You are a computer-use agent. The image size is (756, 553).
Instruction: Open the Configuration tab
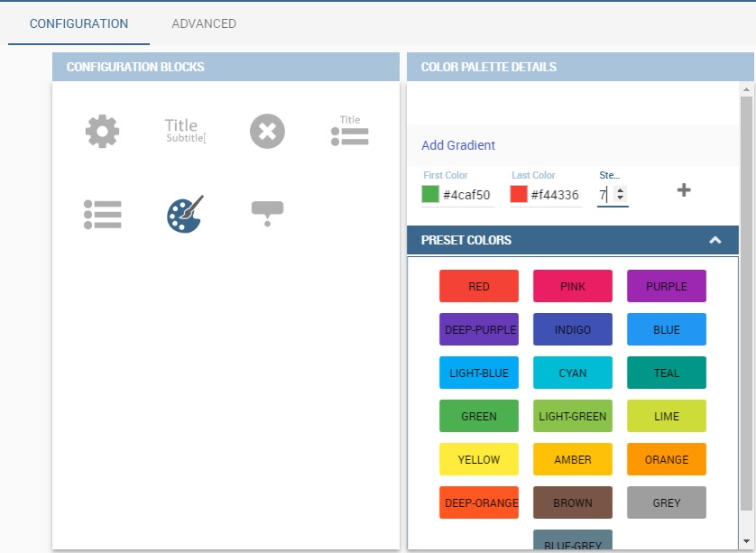coord(79,23)
